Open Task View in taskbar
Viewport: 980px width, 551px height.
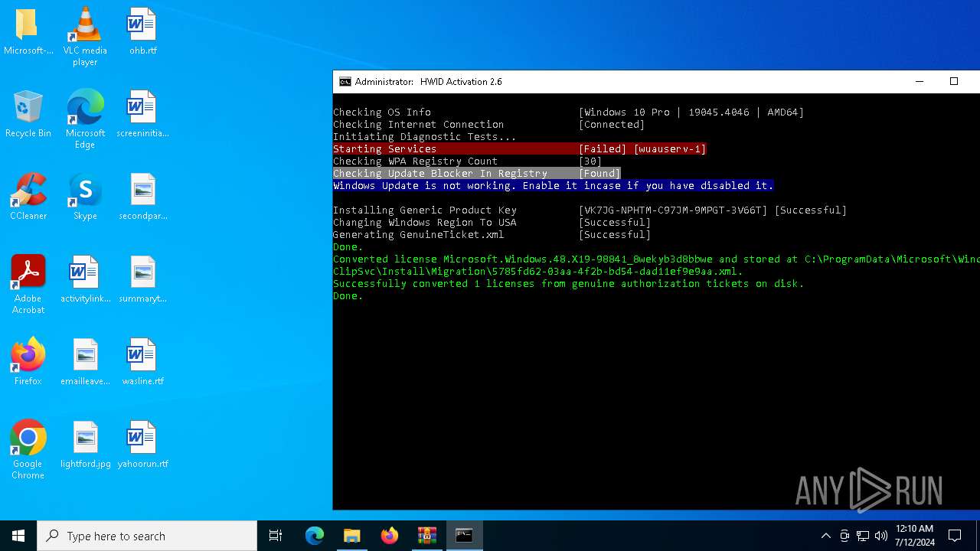pyautogui.click(x=276, y=536)
